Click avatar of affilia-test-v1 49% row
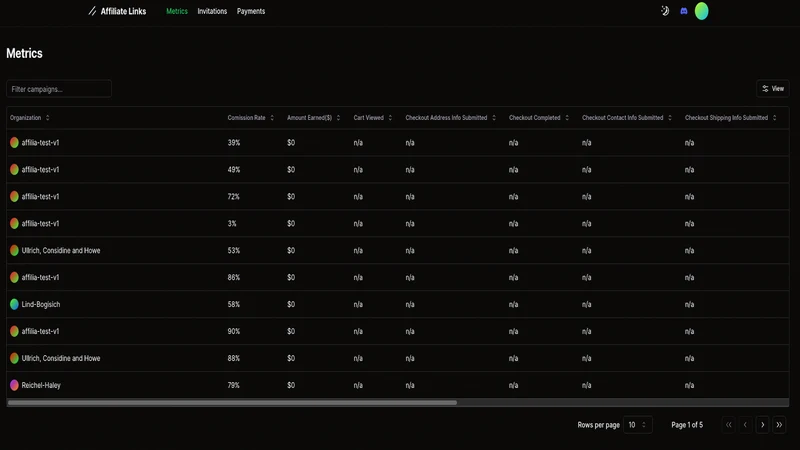Screen dimensions: 800x450 coord(14,170)
